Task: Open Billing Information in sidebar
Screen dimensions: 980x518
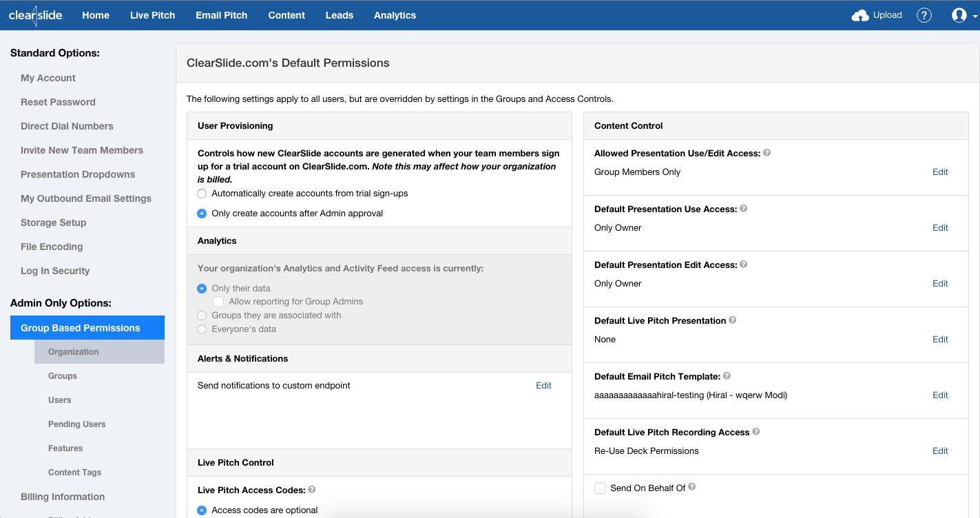Action: [x=63, y=497]
